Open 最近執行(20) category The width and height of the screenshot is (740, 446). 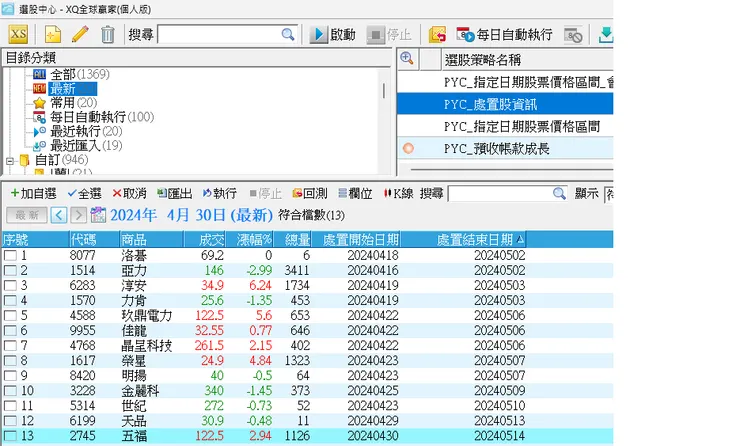[x=78, y=131]
